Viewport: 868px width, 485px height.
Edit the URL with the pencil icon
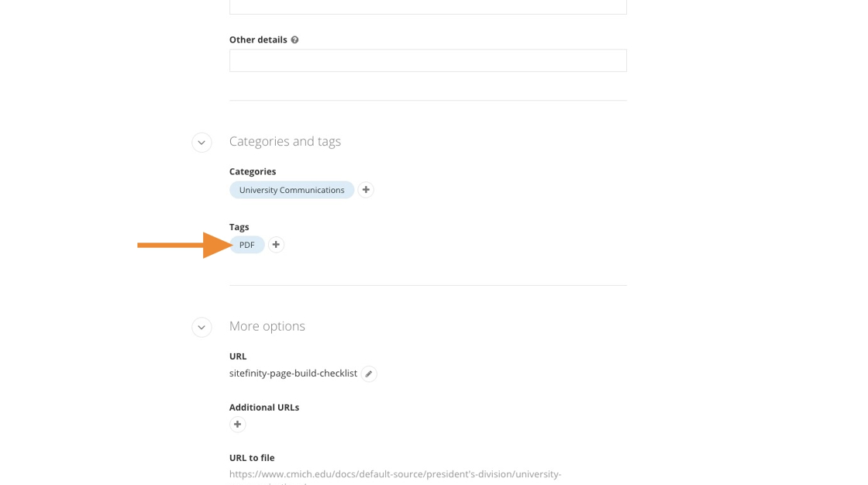pos(369,374)
